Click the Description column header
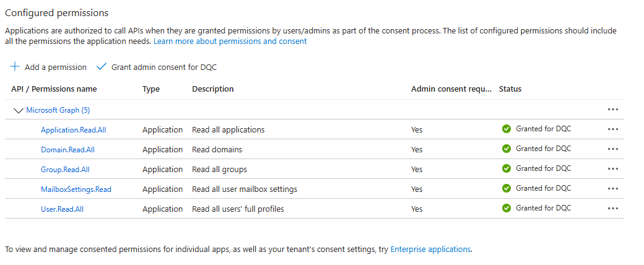644x265 pixels. click(213, 89)
